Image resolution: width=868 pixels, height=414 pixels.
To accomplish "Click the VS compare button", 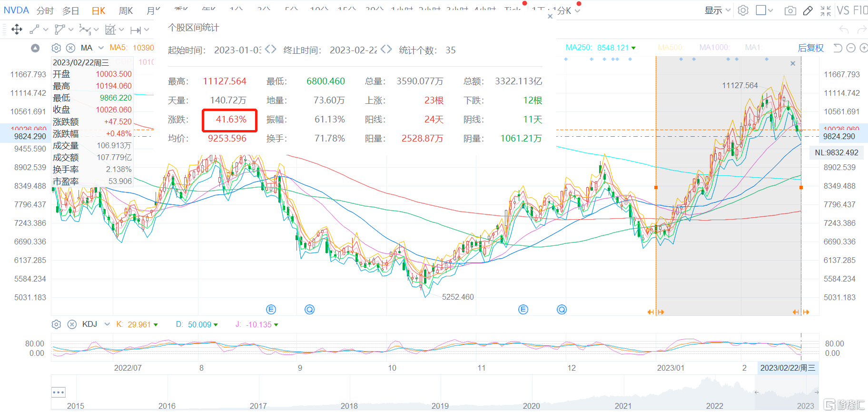I will click(x=843, y=10).
